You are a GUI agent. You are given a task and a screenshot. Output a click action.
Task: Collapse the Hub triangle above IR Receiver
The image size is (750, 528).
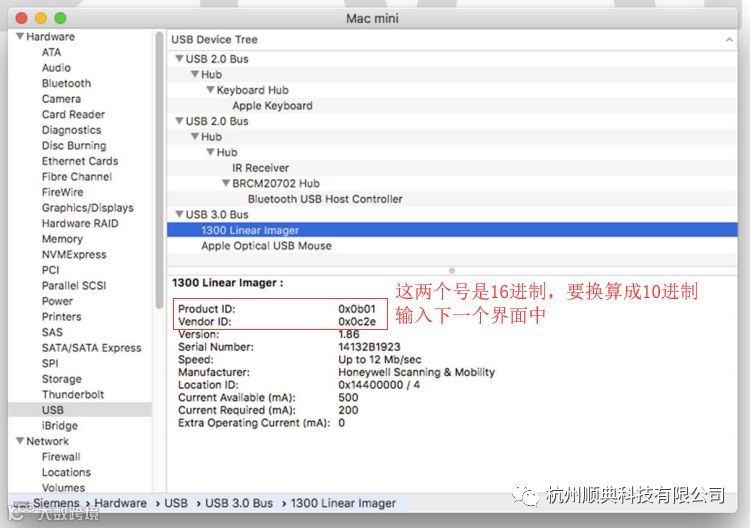click(210, 152)
